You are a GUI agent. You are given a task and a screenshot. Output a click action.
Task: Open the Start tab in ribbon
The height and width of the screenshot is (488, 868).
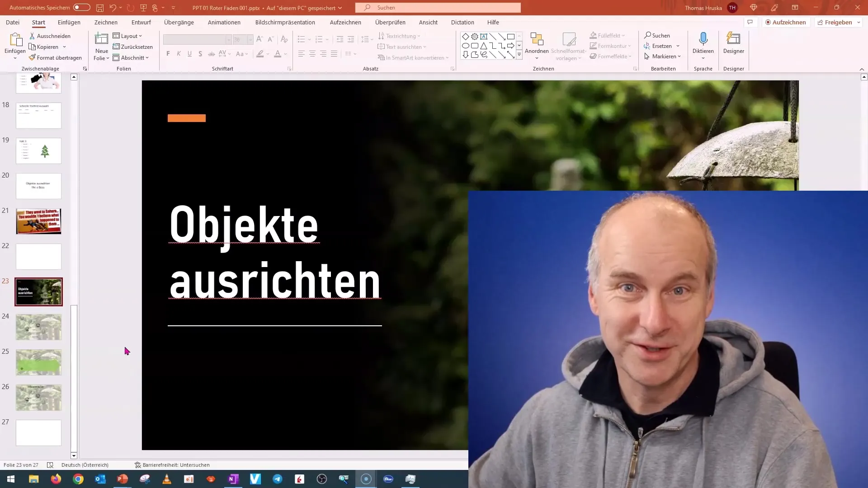click(x=39, y=22)
